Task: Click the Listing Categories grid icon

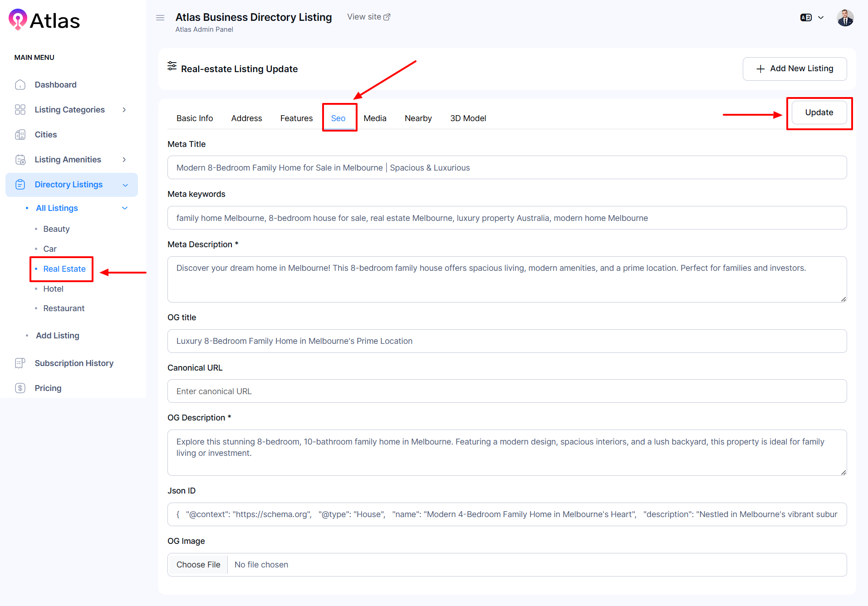Action: pos(20,110)
